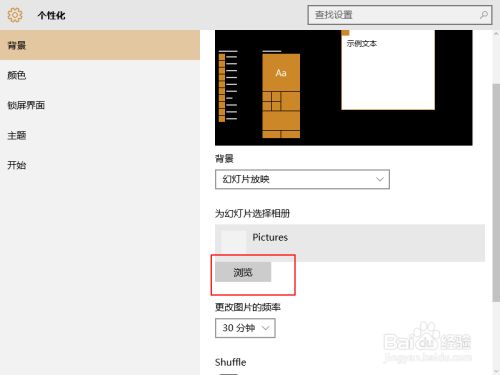The height and width of the screenshot is (375, 500).
Task: Click the Shuffle label
Action: click(231, 362)
